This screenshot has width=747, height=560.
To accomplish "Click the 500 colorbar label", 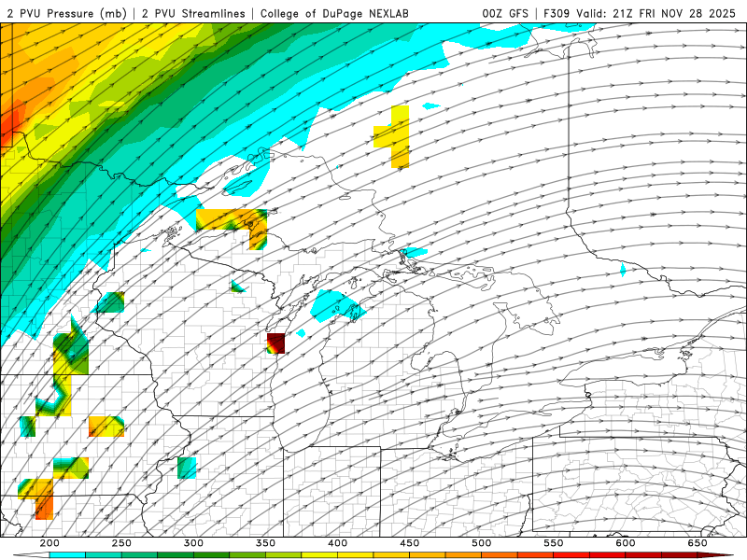I will coord(481,543).
